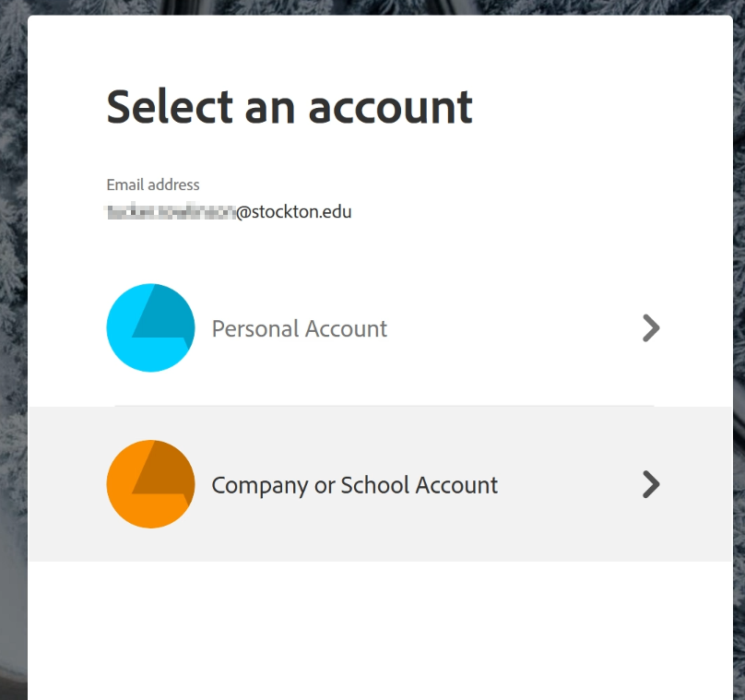Click empty space in the Personal Account row
The height and width of the screenshot is (700, 745).
coord(514,328)
